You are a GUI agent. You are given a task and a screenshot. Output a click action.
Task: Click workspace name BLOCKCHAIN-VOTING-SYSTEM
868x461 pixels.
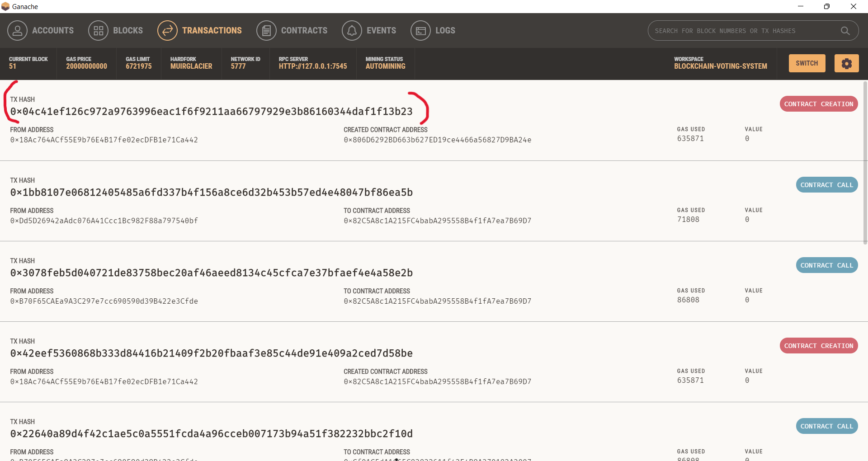[721, 66]
